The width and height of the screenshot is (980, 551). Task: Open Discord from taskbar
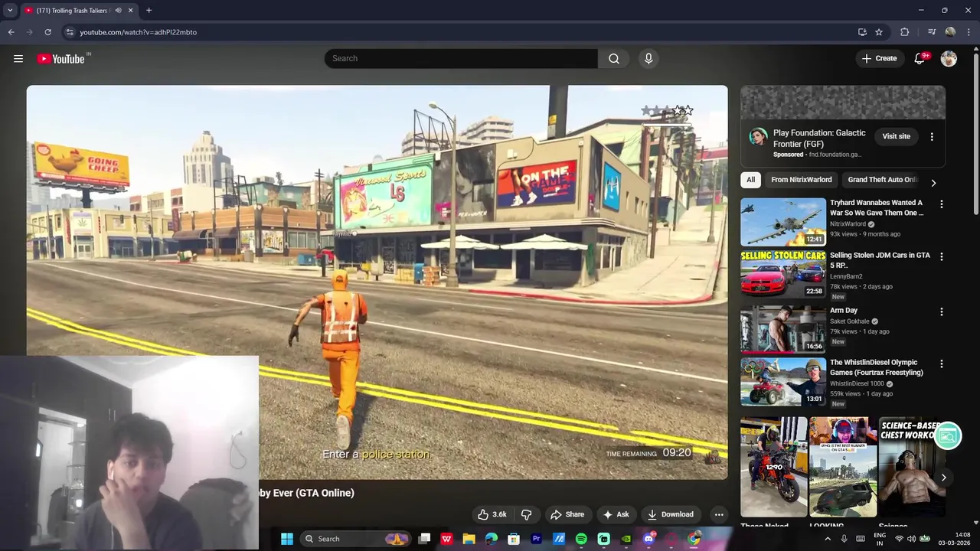[x=649, y=539]
